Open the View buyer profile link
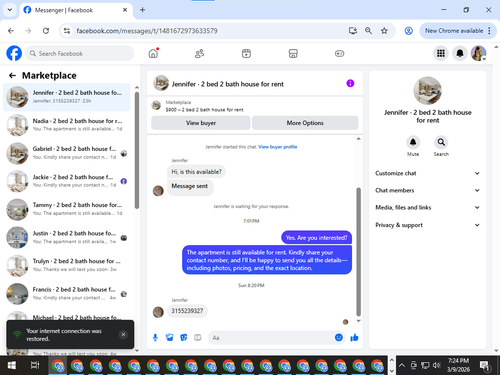Viewport: 500px width, 375px height. [278, 147]
